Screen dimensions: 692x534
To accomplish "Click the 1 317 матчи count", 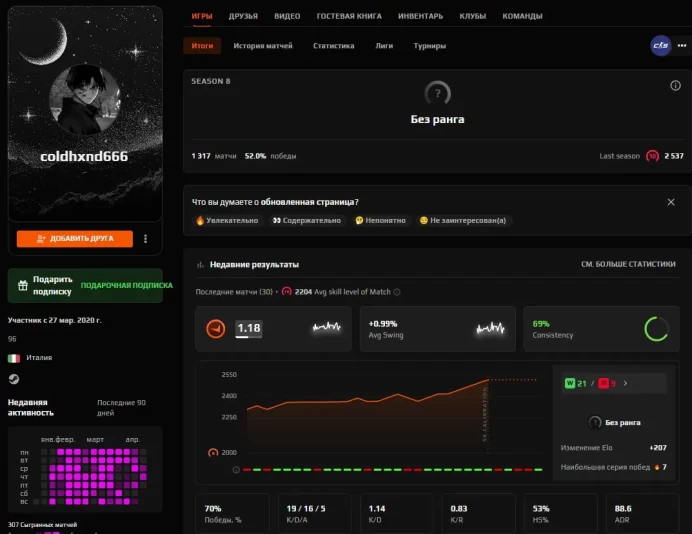I will [x=214, y=156].
